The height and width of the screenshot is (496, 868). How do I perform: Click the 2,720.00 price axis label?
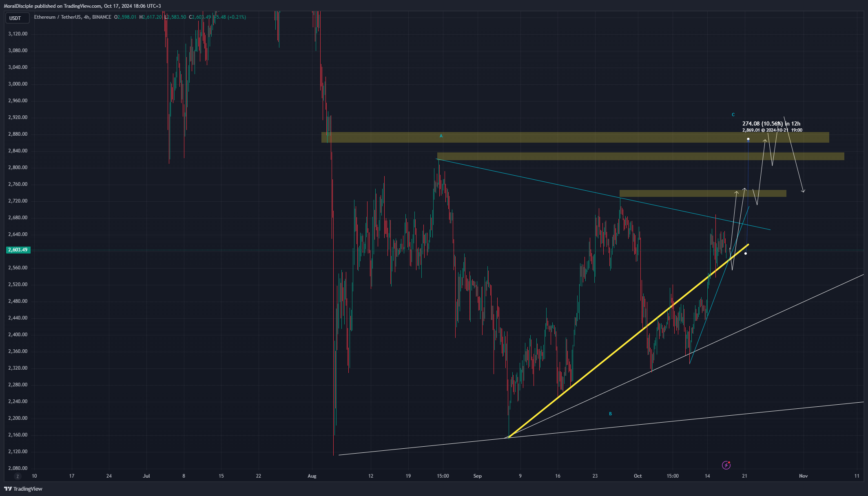[x=18, y=201]
